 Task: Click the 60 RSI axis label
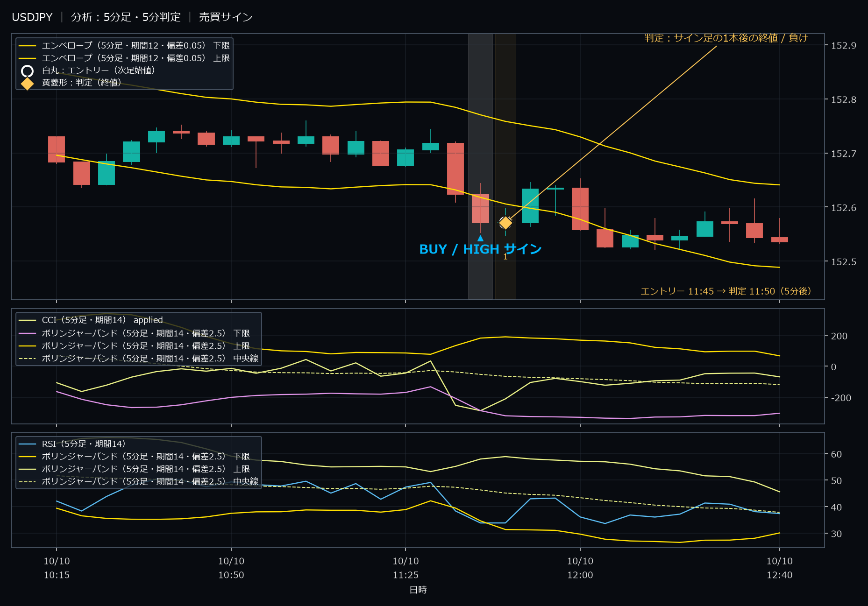coord(836,454)
